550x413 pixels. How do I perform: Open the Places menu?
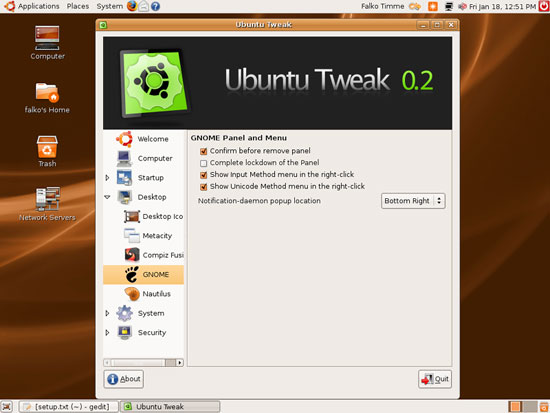(x=78, y=6)
